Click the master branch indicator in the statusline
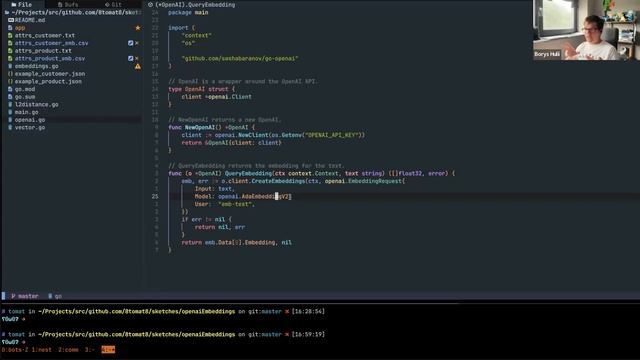Viewport: 640px width, 360px height. [x=25, y=296]
